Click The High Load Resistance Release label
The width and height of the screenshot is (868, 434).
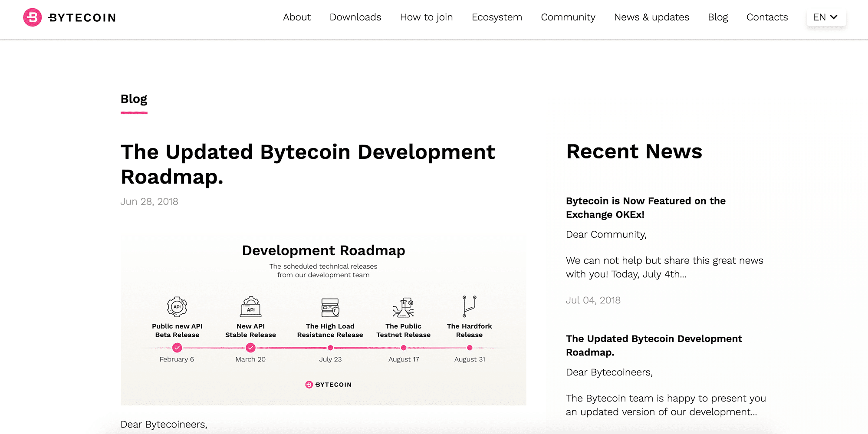330,330
